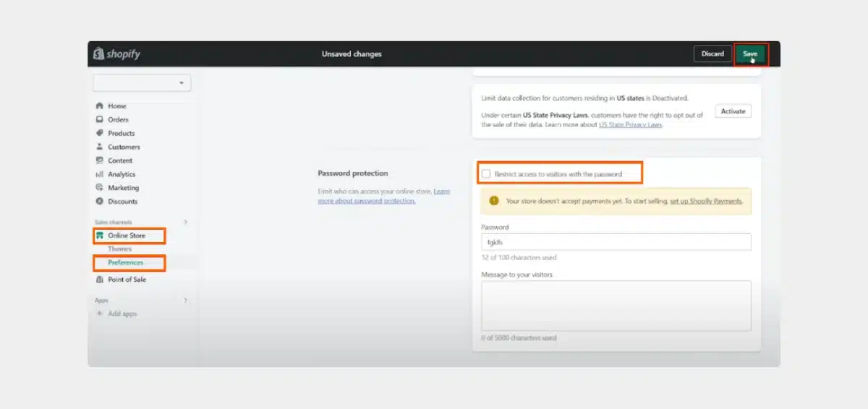Enable Restrict access to visitors checkbox
Image resolution: width=868 pixels, height=409 pixels.
click(x=486, y=174)
